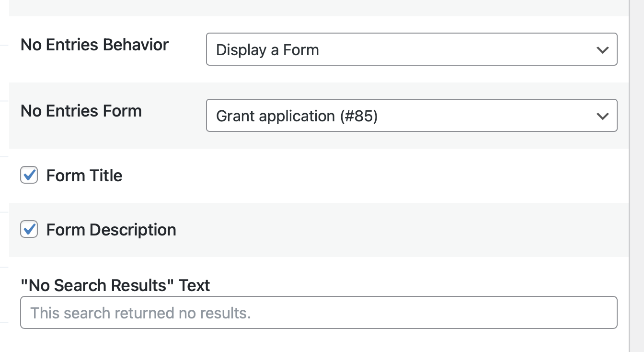
Task: Select the "Display a Form" value text
Action: click(267, 50)
